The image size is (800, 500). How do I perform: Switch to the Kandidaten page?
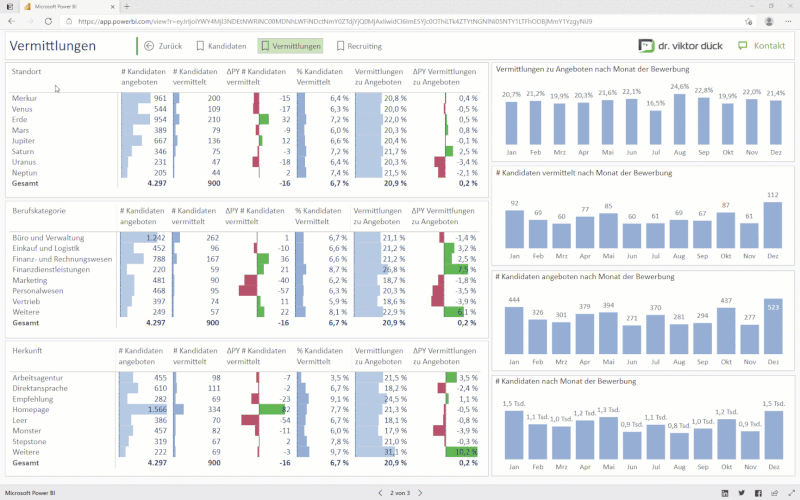tap(221, 46)
